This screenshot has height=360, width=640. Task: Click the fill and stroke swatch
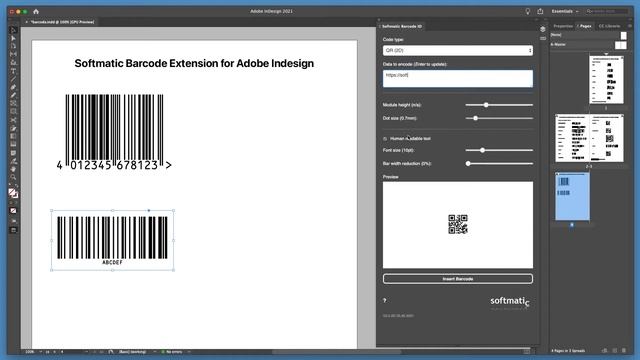[x=13, y=193]
